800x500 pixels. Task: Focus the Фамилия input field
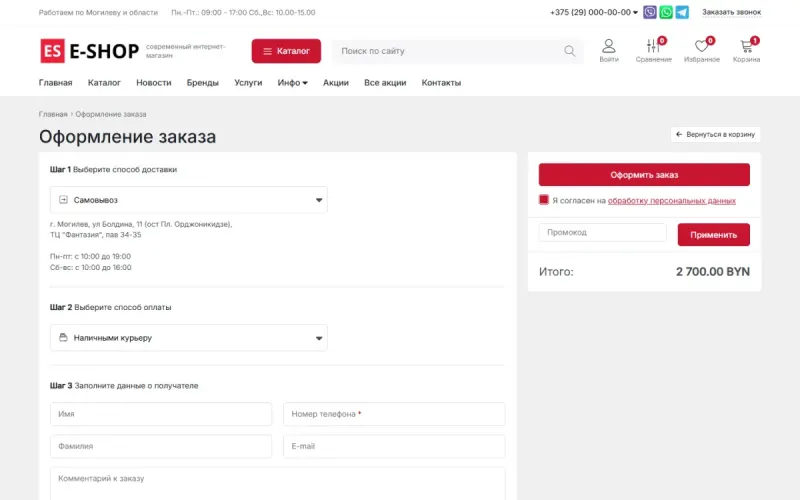click(x=161, y=446)
